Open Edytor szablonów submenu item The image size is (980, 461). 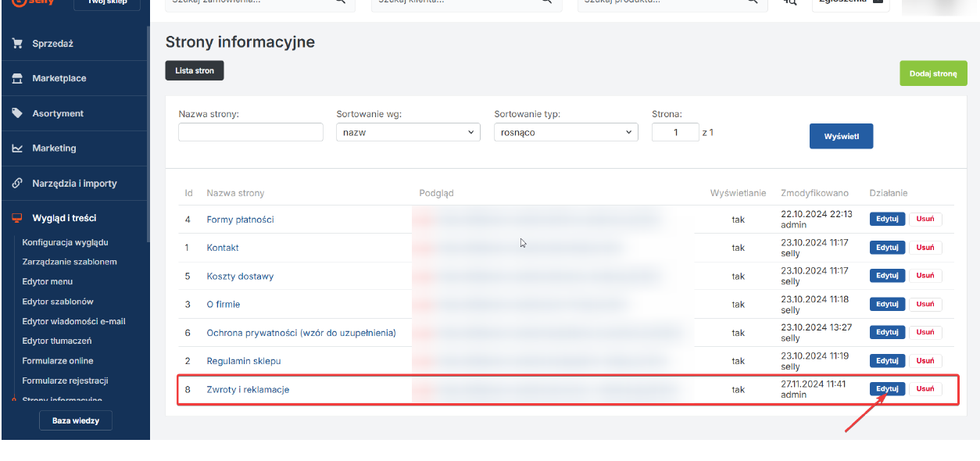click(58, 302)
